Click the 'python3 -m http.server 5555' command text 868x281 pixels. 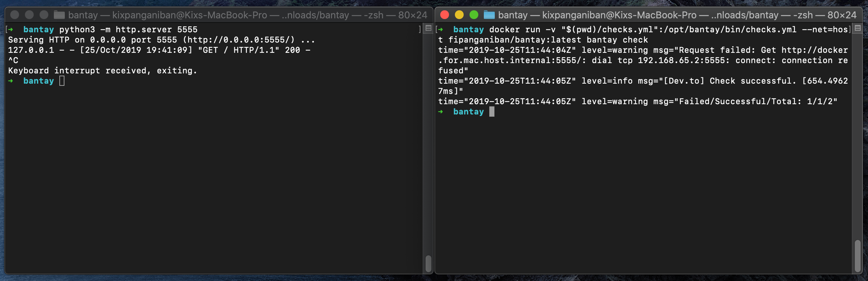[x=128, y=29]
